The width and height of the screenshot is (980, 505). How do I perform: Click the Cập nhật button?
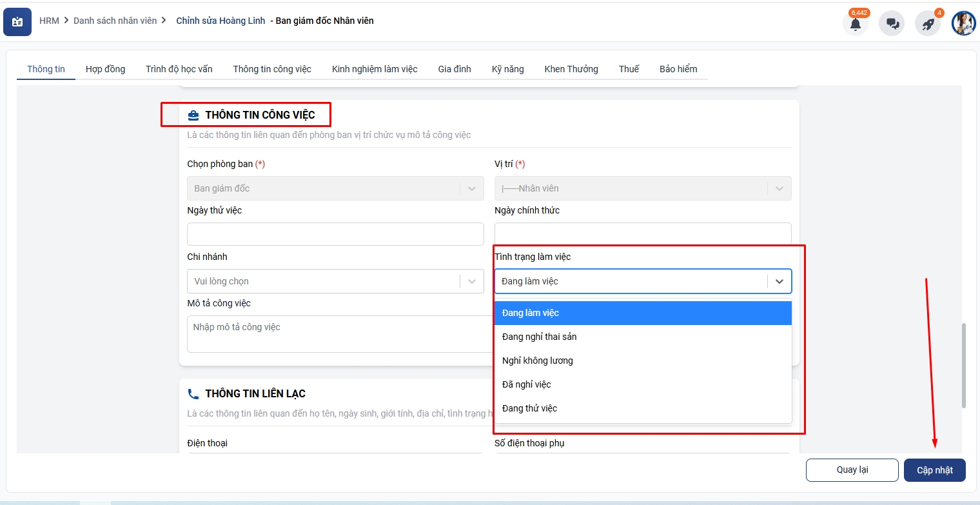coord(934,470)
